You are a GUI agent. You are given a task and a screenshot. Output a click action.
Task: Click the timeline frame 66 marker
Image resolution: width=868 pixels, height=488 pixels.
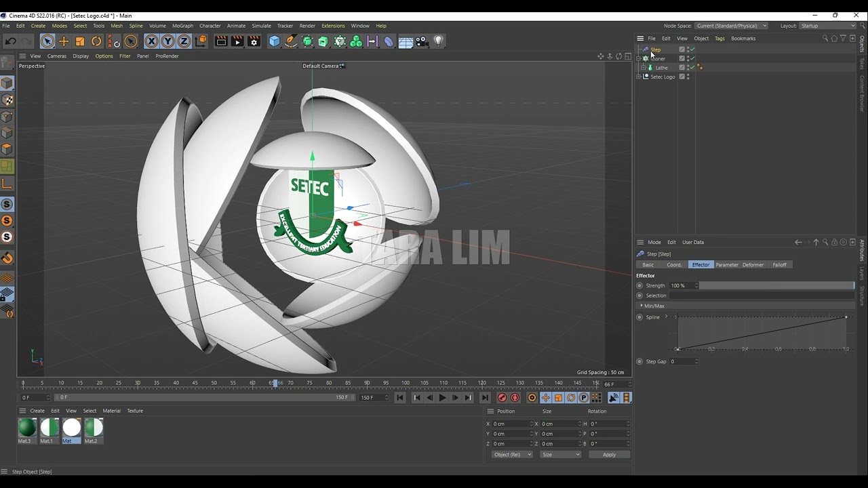275,383
